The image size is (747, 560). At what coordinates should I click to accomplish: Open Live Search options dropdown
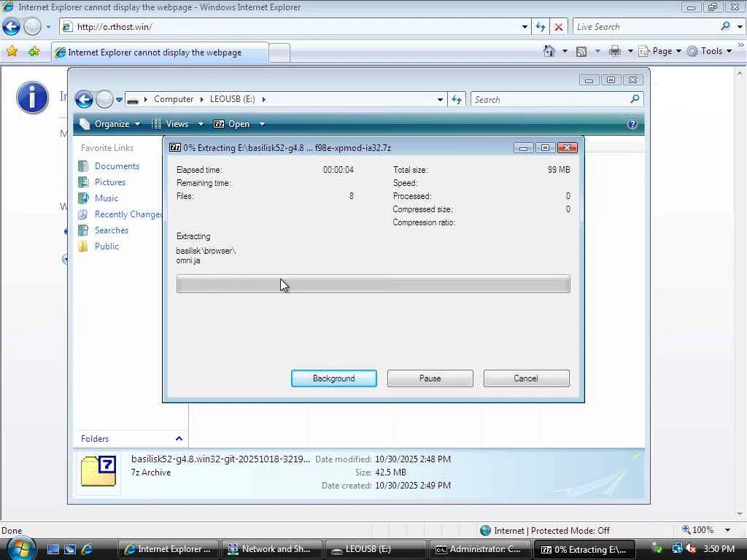click(740, 27)
